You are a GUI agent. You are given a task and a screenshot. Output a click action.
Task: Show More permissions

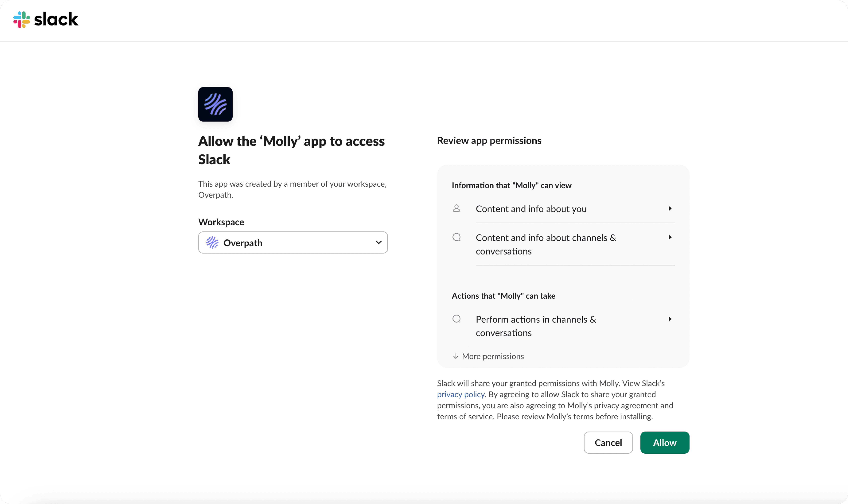click(492, 356)
